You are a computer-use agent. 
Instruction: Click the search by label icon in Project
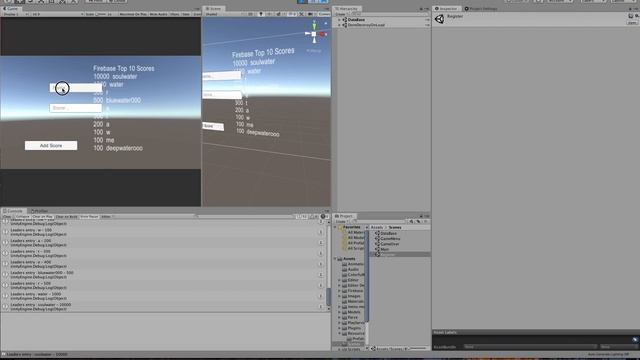click(x=418, y=222)
